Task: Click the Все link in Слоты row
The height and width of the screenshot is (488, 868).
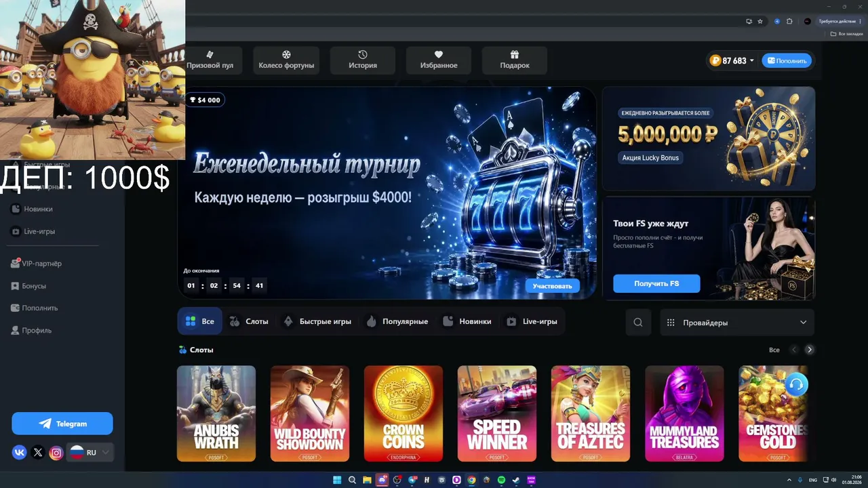Action: click(774, 350)
